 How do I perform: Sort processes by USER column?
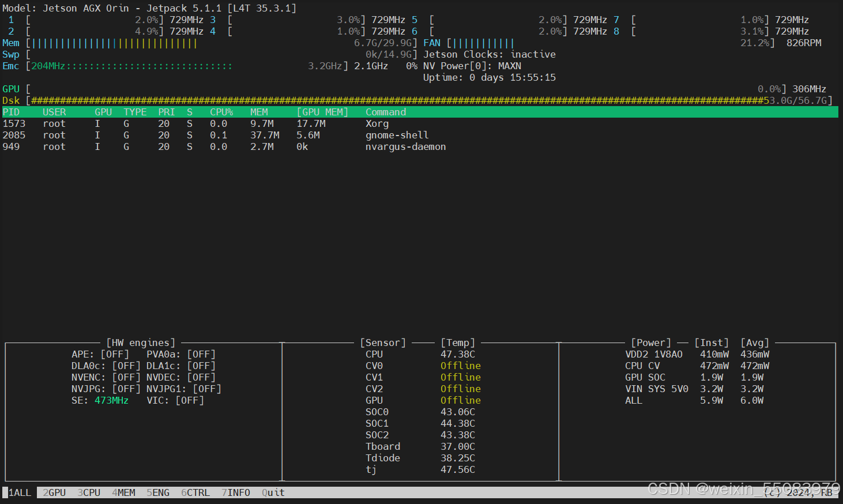[x=54, y=112]
